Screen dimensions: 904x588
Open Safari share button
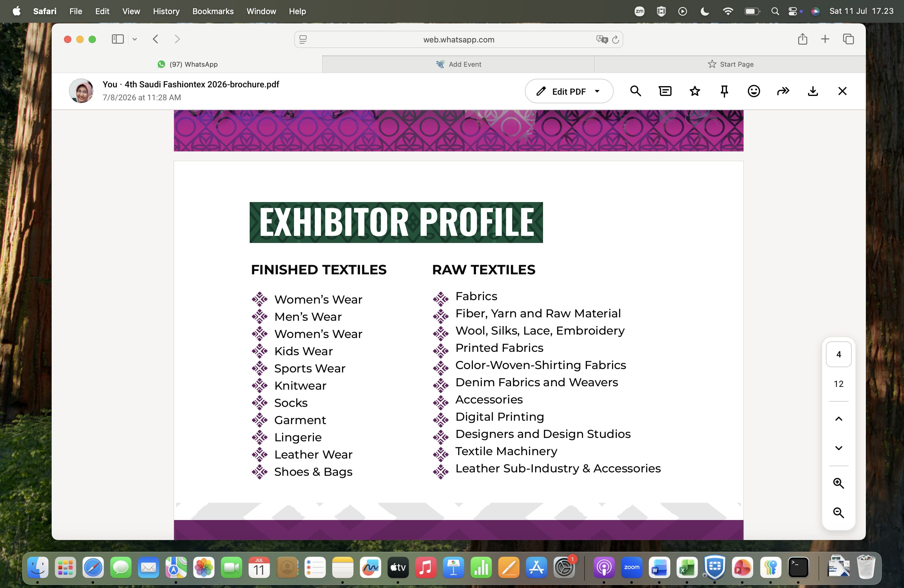coord(803,39)
